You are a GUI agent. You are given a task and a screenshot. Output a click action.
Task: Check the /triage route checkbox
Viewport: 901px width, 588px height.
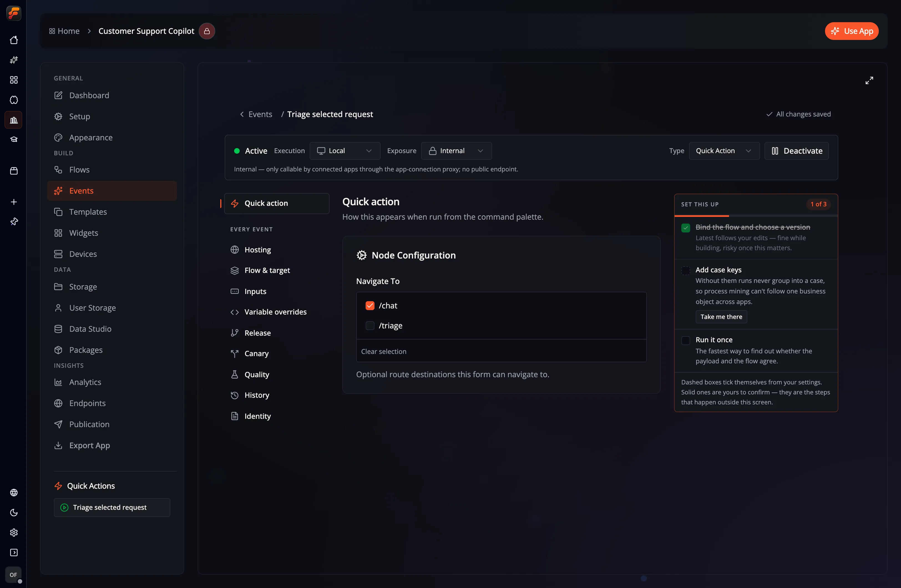[370, 326]
